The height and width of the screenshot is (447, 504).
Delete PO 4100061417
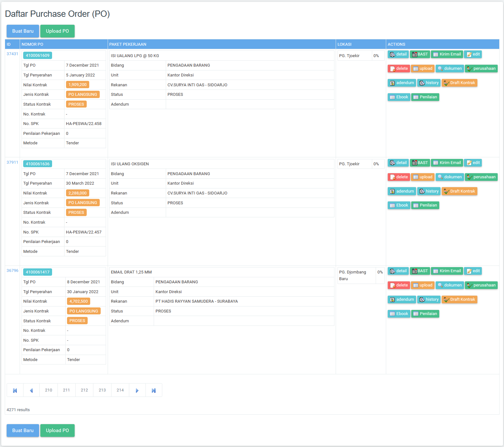point(399,285)
